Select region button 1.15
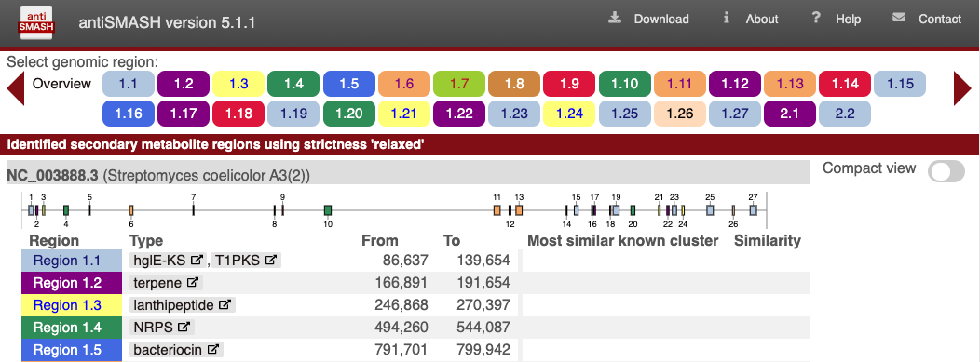Viewport: 980px width, 362px height. 900,84
